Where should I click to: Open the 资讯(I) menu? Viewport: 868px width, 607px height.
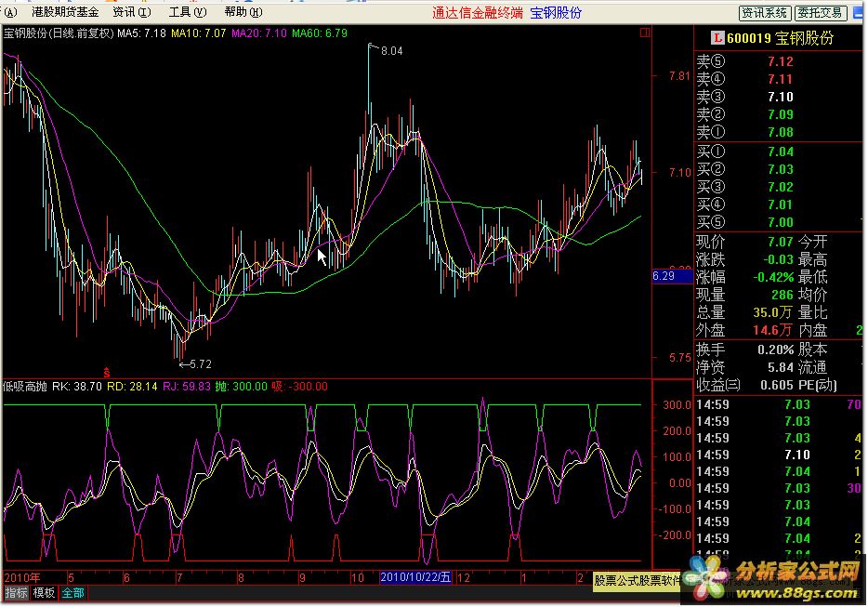[132, 12]
